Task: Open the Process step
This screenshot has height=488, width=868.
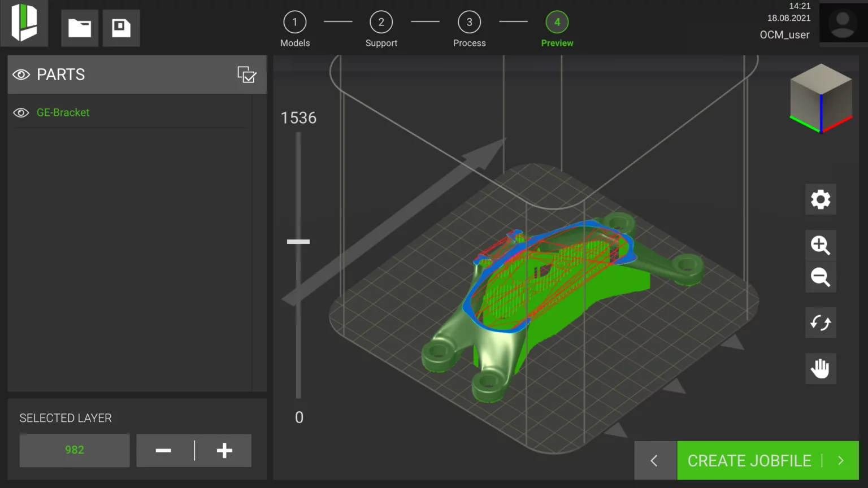Action: pos(469,21)
